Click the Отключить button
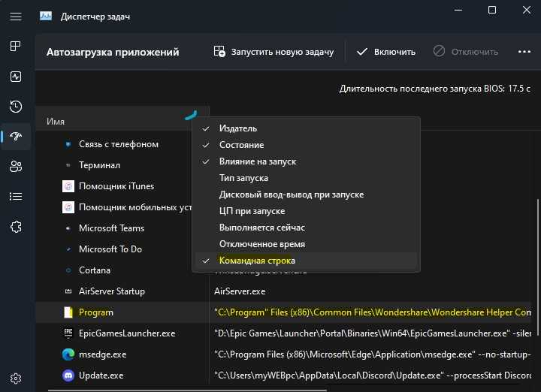This screenshot has width=541, height=392. point(465,52)
